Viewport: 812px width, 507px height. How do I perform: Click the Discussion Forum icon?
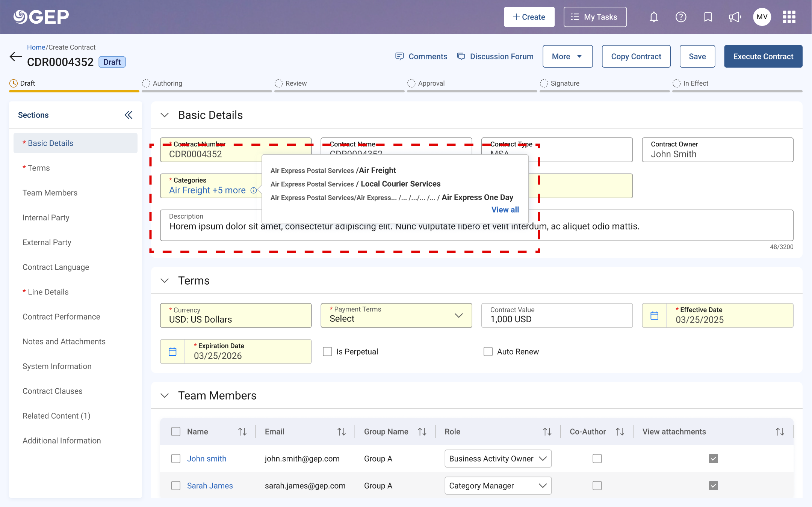click(x=461, y=56)
